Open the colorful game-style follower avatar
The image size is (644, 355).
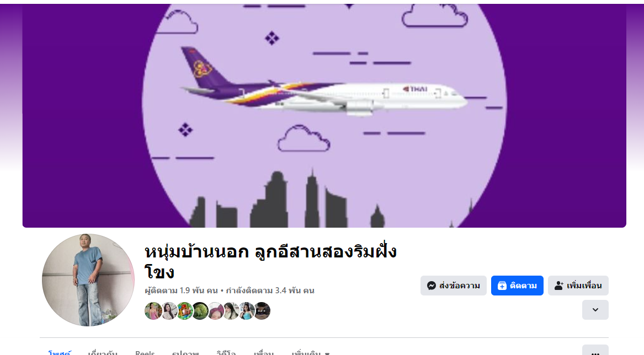coord(184,311)
